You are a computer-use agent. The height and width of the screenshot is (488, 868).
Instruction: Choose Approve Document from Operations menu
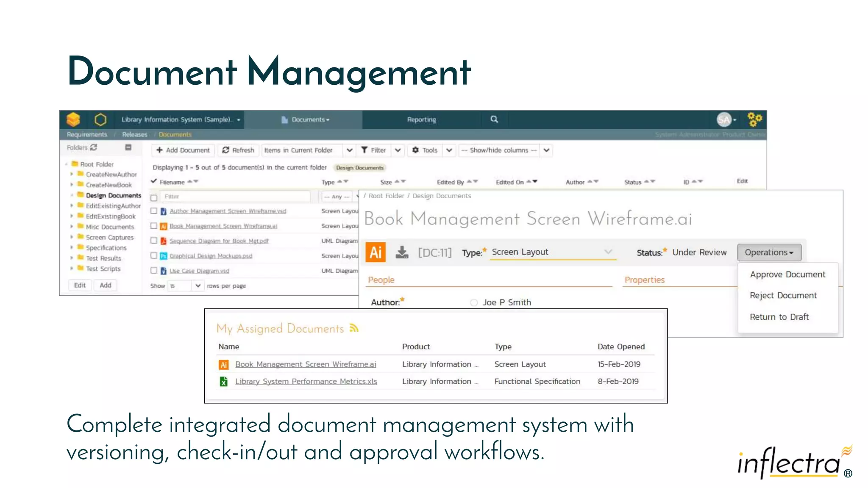pyautogui.click(x=787, y=274)
